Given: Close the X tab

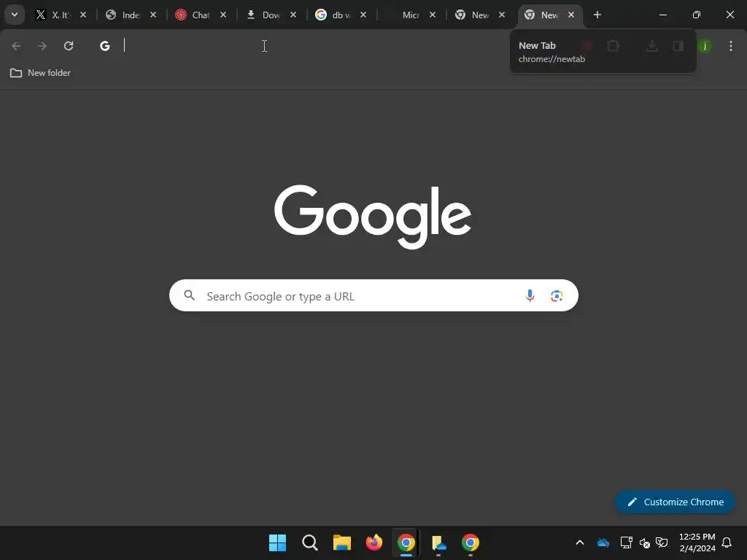Looking at the screenshot, I should [x=83, y=15].
